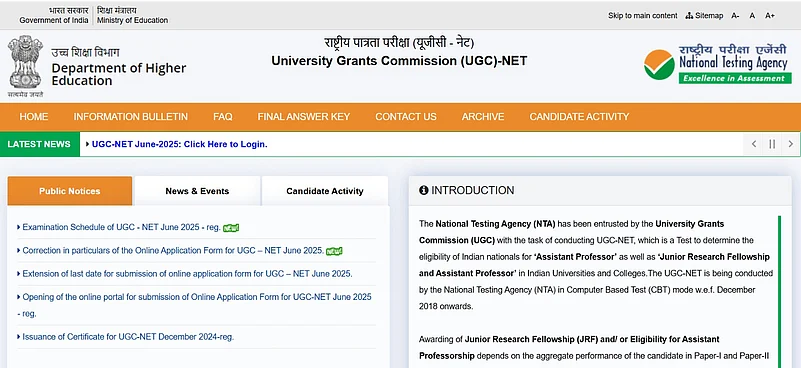The width and height of the screenshot is (801, 368).
Task: Switch to the Candidate Activity tab
Action: (325, 191)
